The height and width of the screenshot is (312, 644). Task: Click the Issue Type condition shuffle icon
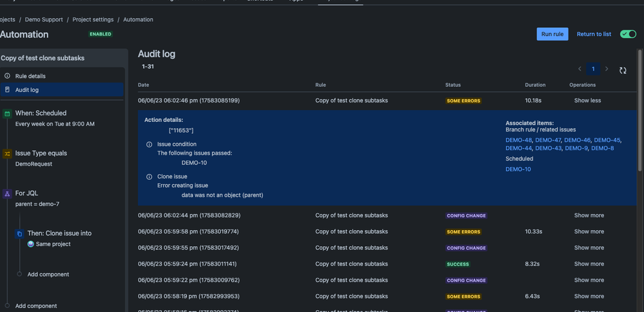point(7,154)
